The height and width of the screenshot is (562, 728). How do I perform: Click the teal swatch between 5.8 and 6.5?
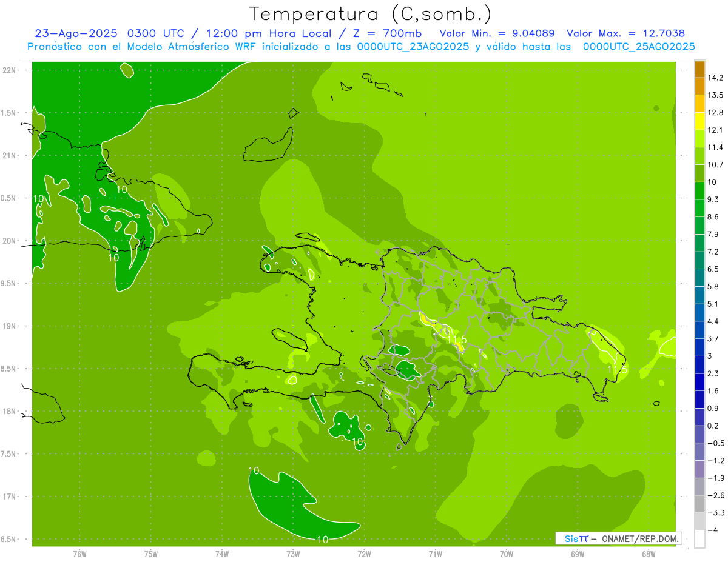699,278
